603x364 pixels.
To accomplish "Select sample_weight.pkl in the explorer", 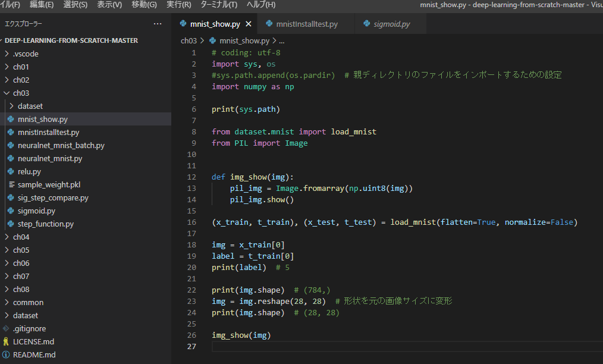I will (x=49, y=185).
